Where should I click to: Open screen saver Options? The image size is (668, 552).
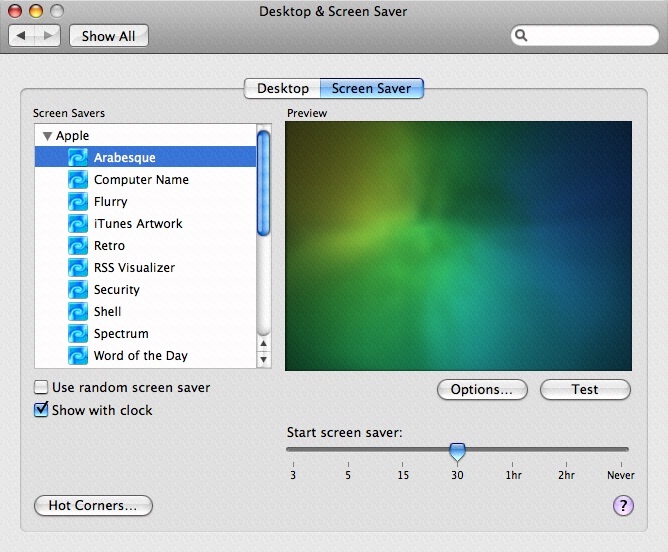[482, 389]
